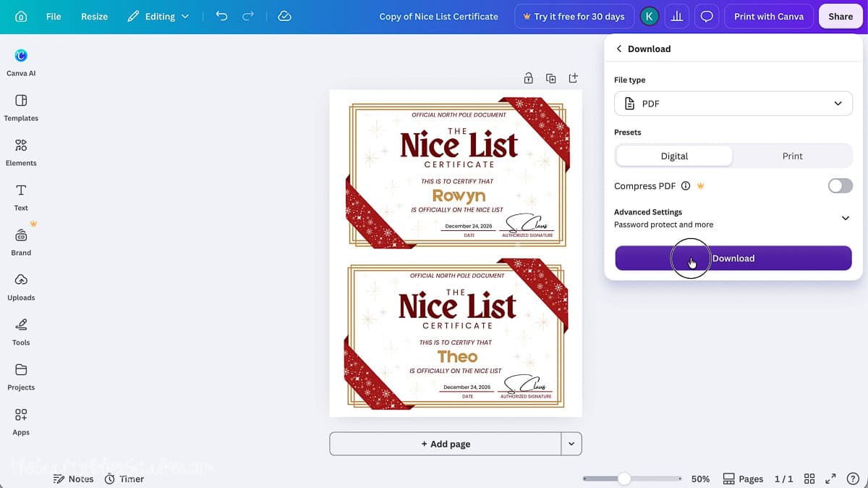
Task: Toggle the Compress PDF switch
Action: tap(841, 186)
